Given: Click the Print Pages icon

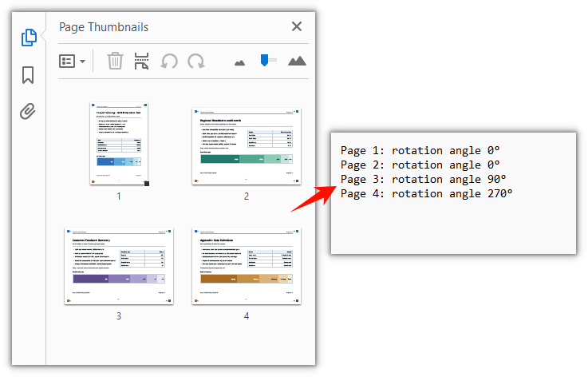Looking at the screenshot, I should tap(141, 61).
